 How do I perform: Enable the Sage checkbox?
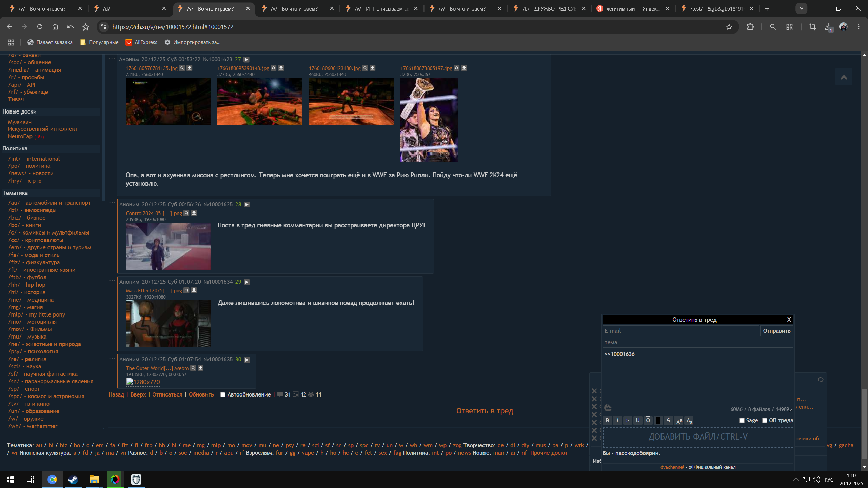[742, 421]
